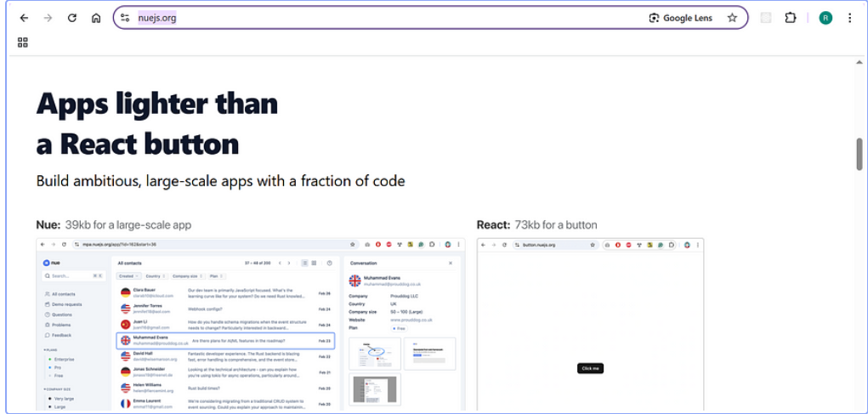
Task: Click the 'Nue: 39kb for a large-scale app' caption
Action: [x=113, y=224]
